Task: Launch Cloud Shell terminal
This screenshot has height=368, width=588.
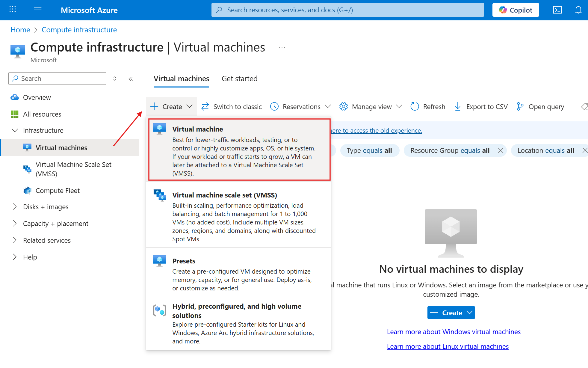Action: [557, 10]
